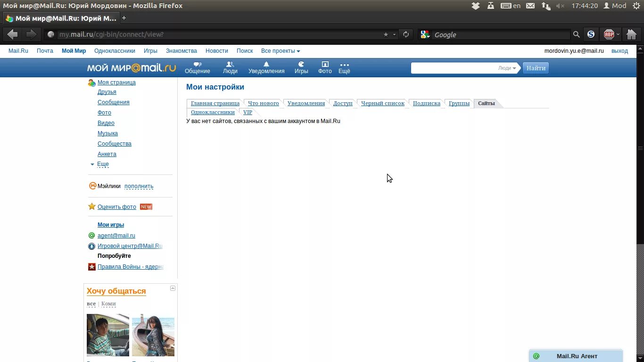Open Люди in the blue header
Viewport: 644px width, 362px height.
[x=230, y=68]
